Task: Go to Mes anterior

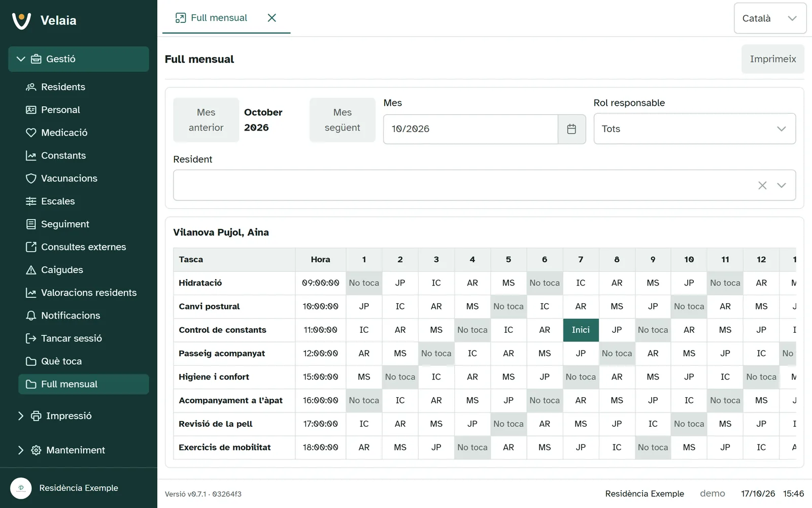Action: click(206, 120)
